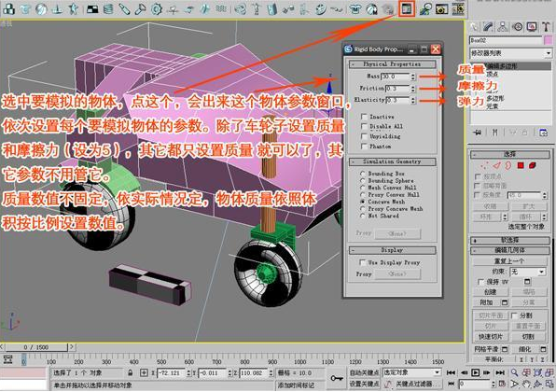Click the Friction value field
Screen dimensions: 556x392
click(x=397, y=89)
